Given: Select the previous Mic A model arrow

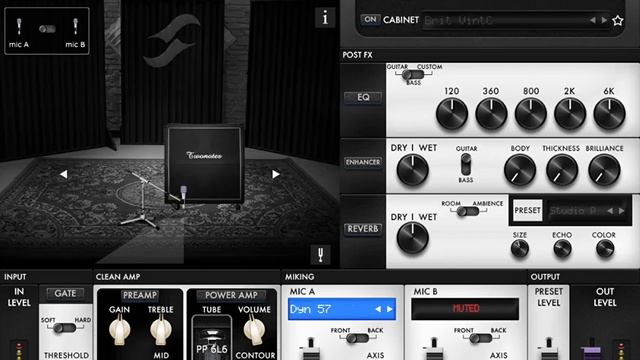Looking at the screenshot, I should click(x=378, y=309).
